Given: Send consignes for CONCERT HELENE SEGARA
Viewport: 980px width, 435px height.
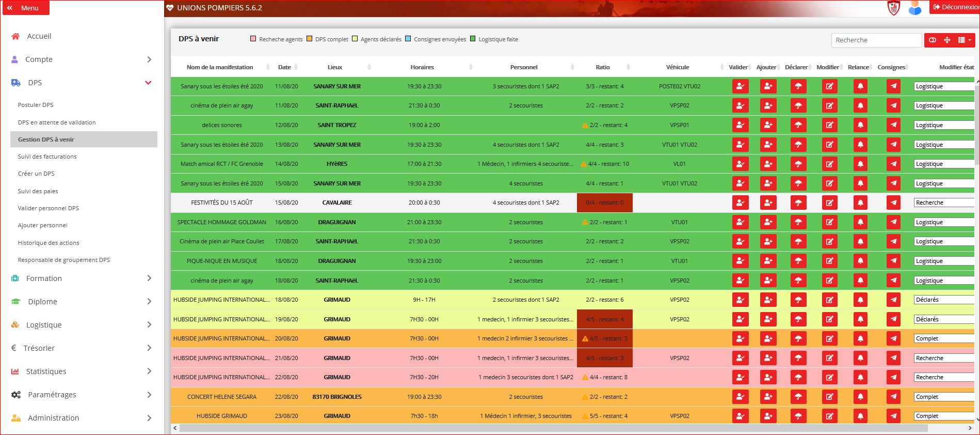Looking at the screenshot, I should click(893, 397).
